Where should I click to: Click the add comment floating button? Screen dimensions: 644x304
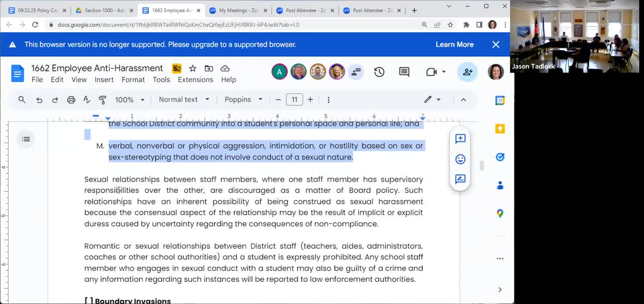pos(460,138)
